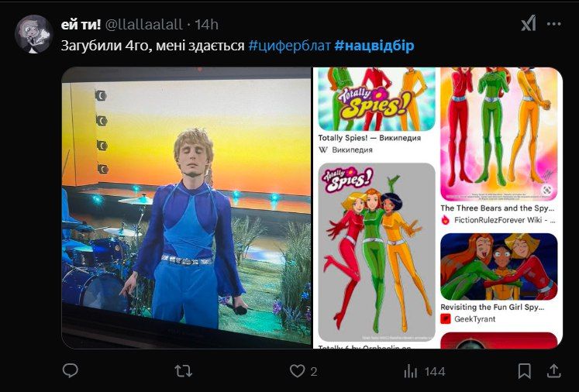Click the display name "ей ти!"
Screen dimensions: 579x392
[81, 24]
